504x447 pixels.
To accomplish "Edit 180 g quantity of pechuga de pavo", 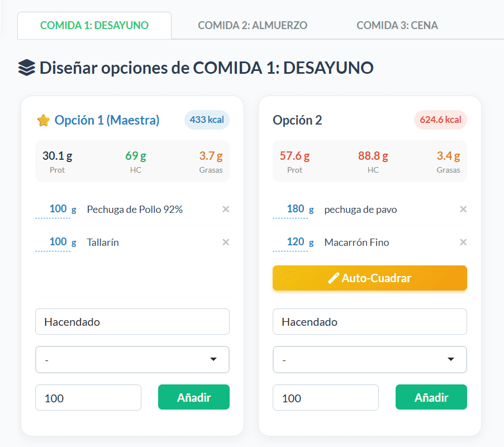I will tap(290, 209).
